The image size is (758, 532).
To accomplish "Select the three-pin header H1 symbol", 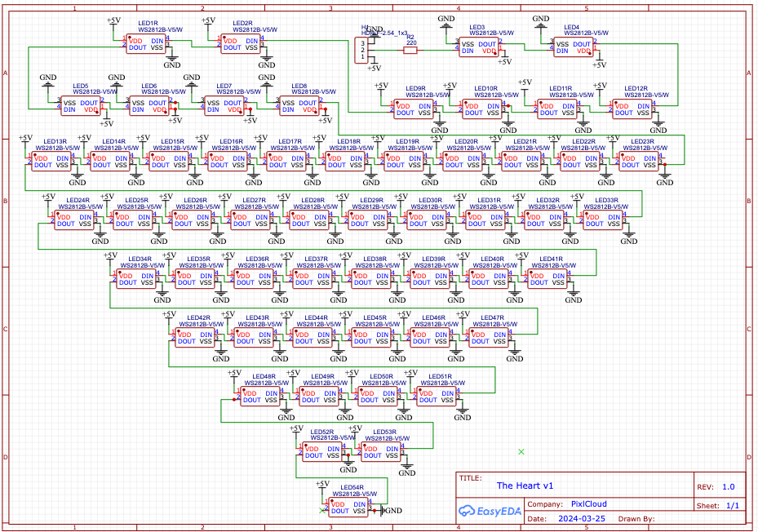I will (x=361, y=51).
